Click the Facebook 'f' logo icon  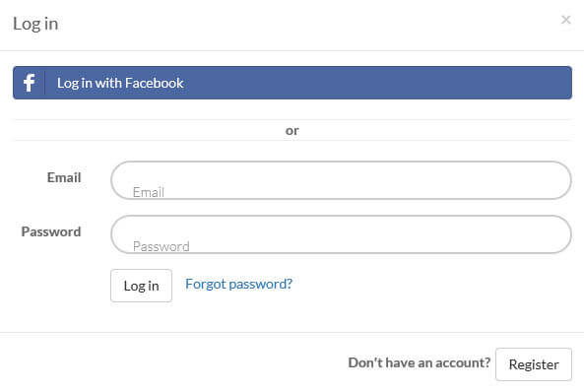pos(29,83)
